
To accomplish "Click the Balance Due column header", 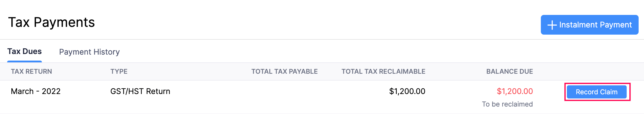I will pos(510,72).
